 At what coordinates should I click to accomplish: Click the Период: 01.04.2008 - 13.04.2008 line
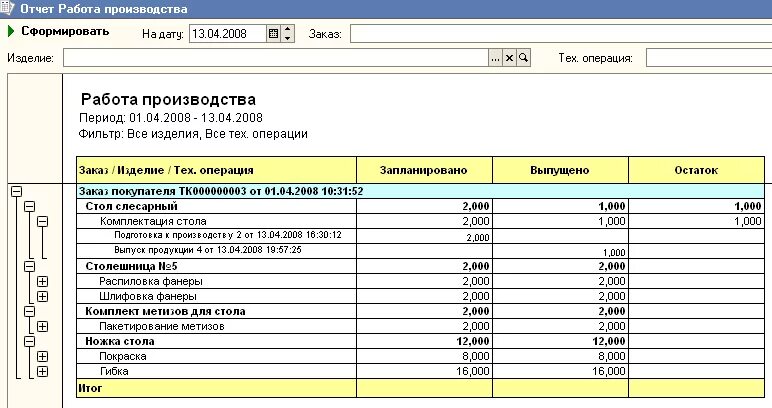click(171, 118)
